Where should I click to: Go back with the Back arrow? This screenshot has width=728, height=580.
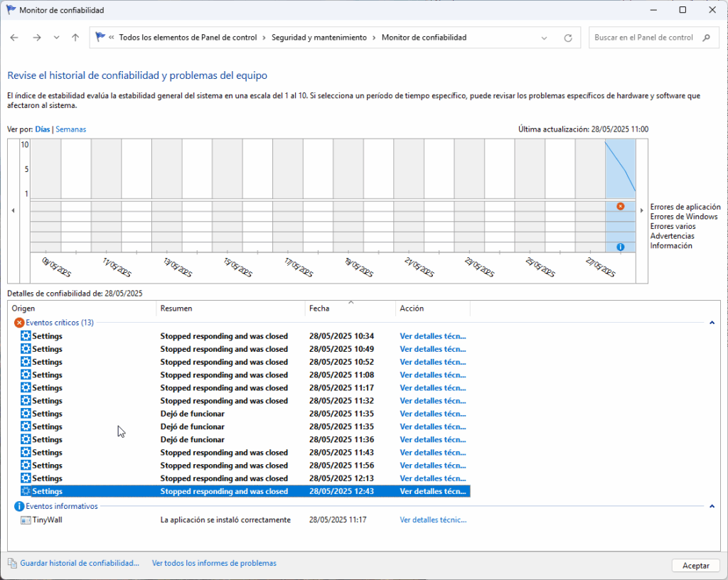click(x=14, y=38)
